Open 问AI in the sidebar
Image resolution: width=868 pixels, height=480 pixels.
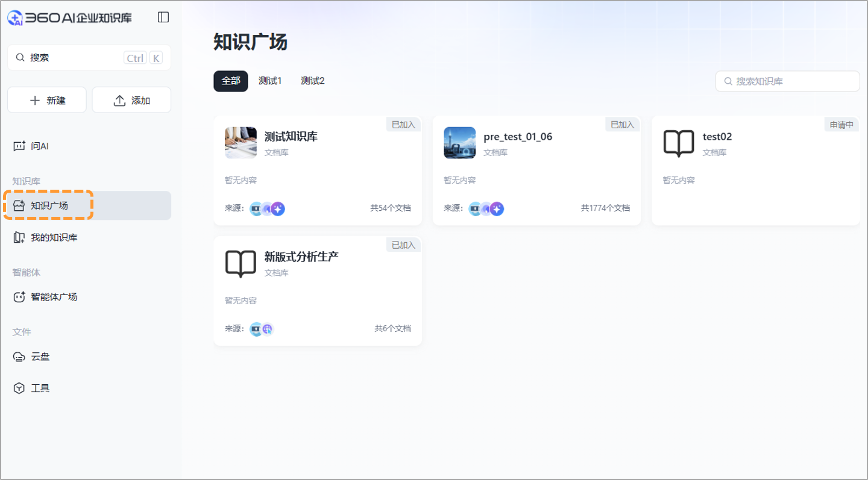39,146
